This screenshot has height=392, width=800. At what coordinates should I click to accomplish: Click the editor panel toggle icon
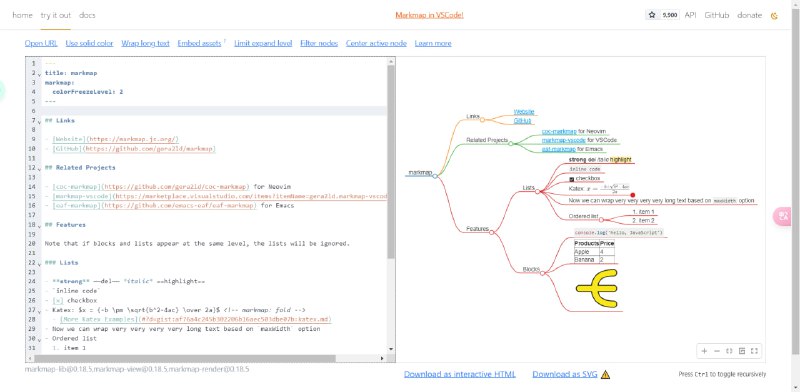coord(742,351)
